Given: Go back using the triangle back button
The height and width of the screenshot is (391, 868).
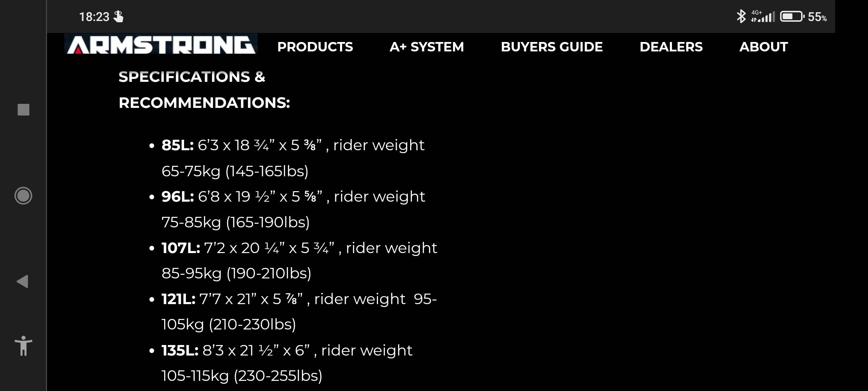Looking at the screenshot, I should (22, 281).
